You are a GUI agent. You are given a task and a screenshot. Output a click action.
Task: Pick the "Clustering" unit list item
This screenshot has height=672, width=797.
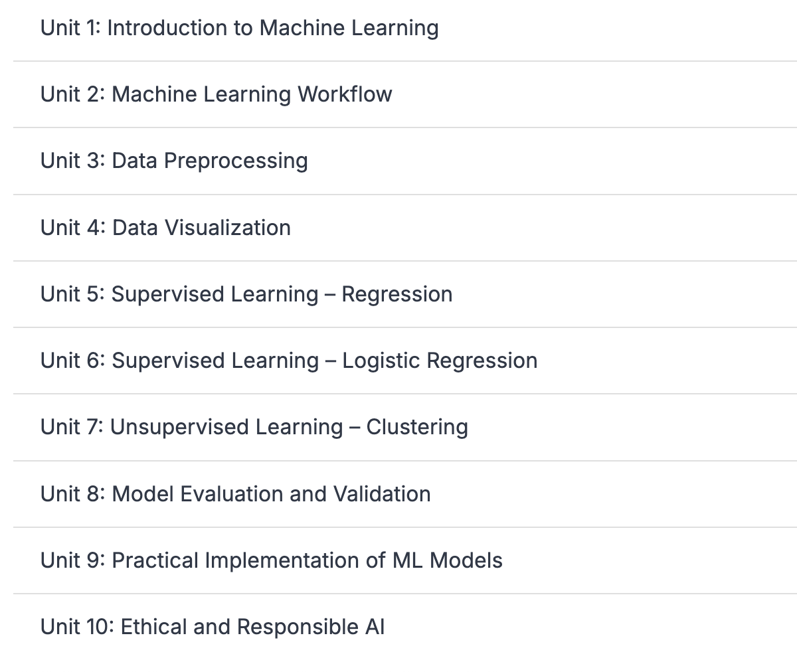click(x=416, y=427)
